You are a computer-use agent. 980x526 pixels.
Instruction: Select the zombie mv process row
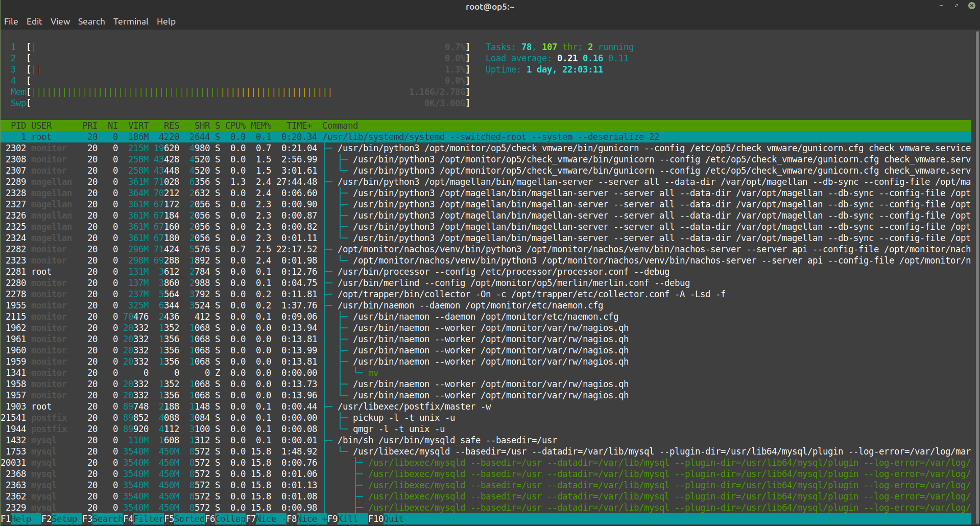[x=485, y=373]
